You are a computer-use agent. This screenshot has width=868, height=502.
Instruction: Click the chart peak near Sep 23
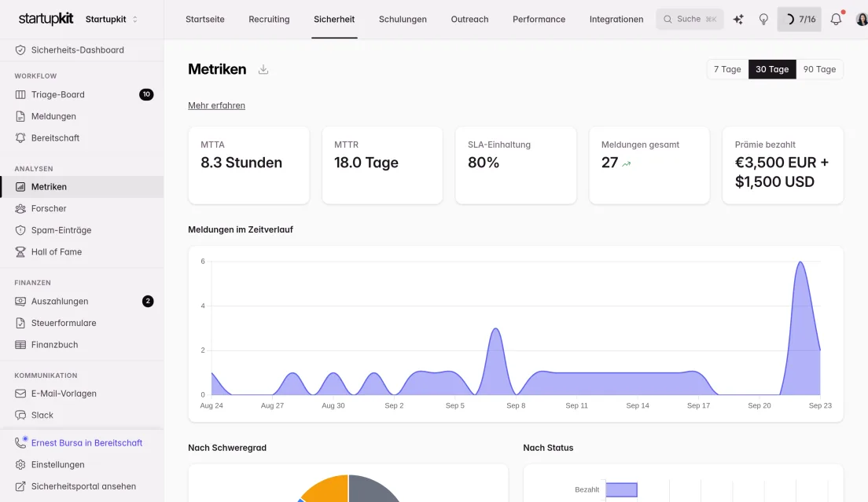click(800, 263)
